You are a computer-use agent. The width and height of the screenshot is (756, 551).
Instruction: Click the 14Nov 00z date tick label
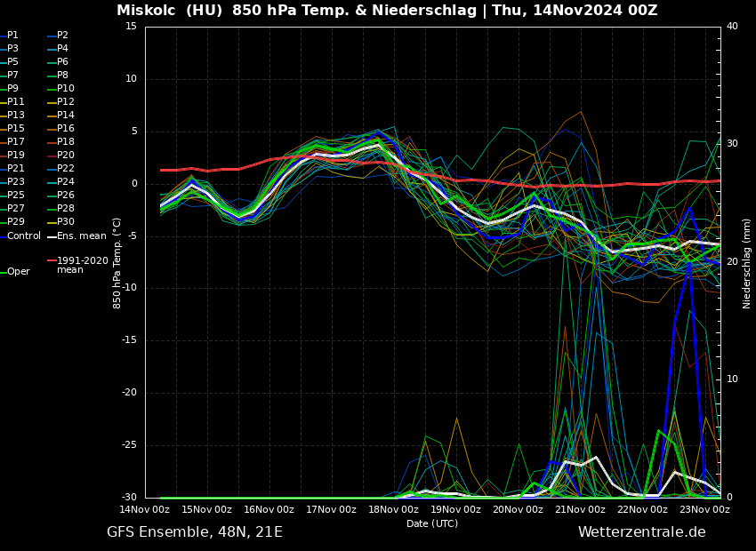point(145,510)
